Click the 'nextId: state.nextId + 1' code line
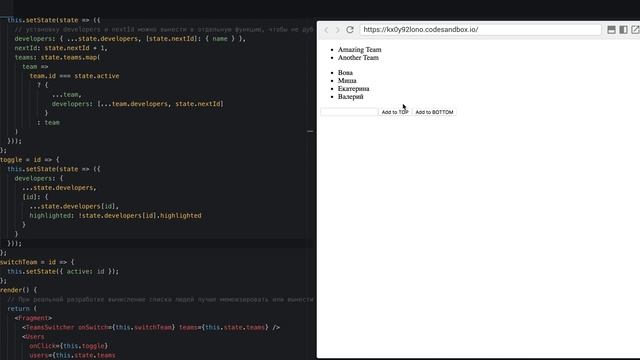Image resolution: width=640 pixels, height=360 pixels. (61, 48)
